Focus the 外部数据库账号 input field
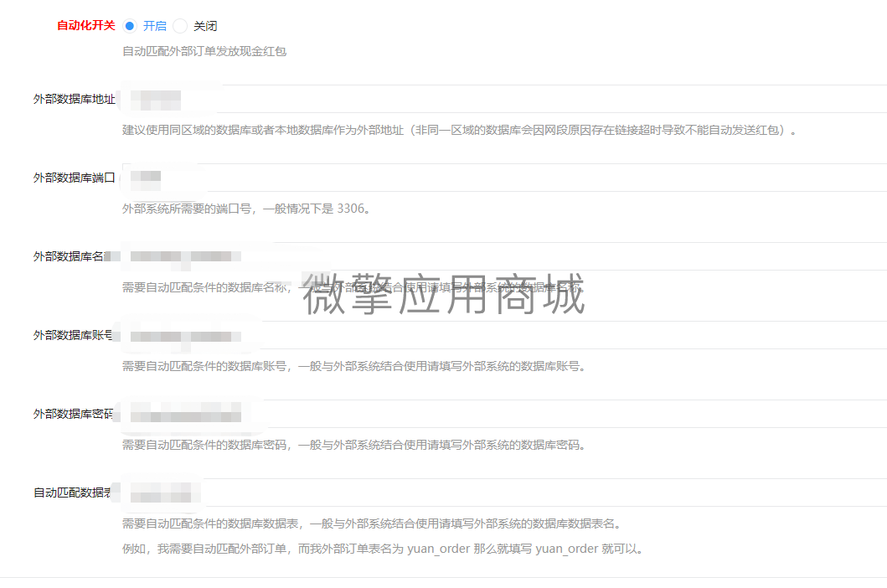 504,335
